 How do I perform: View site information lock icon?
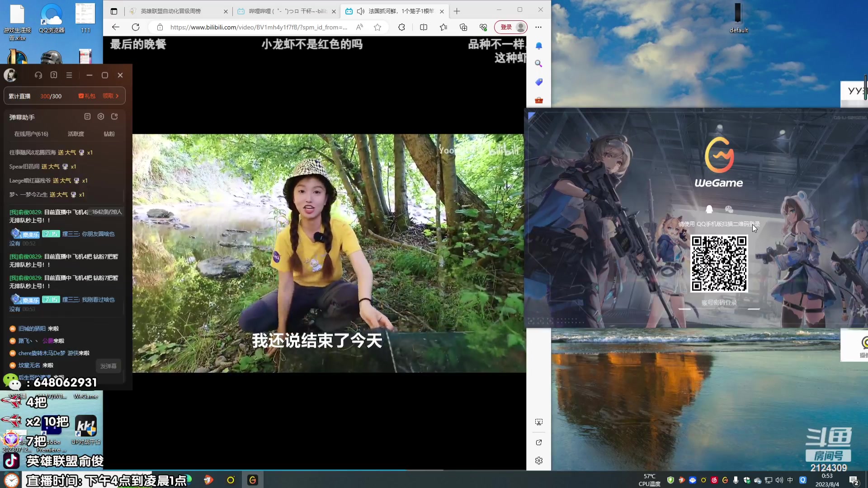click(x=160, y=27)
